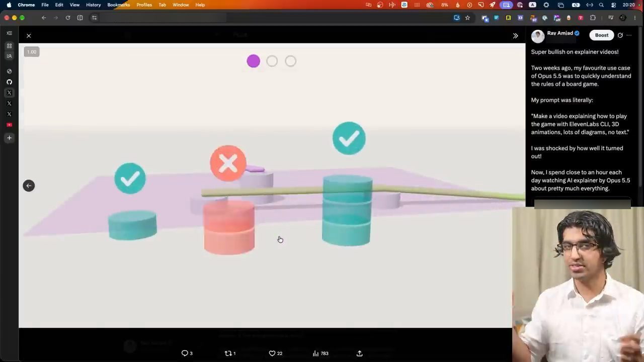Open replies via the comment icon
644x362 pixels.
pos(185,353)
